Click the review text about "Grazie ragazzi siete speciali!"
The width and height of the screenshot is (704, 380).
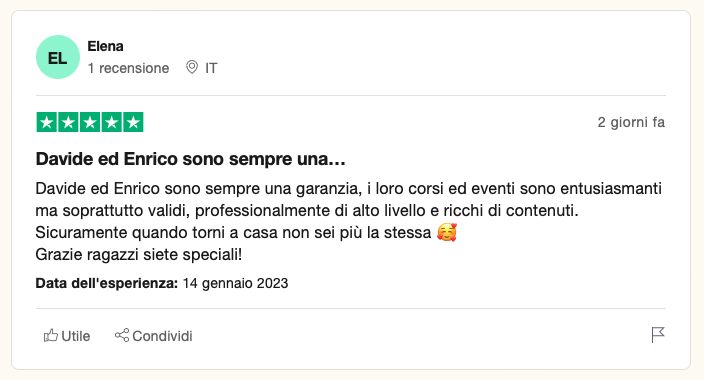[x=139, y=255]
